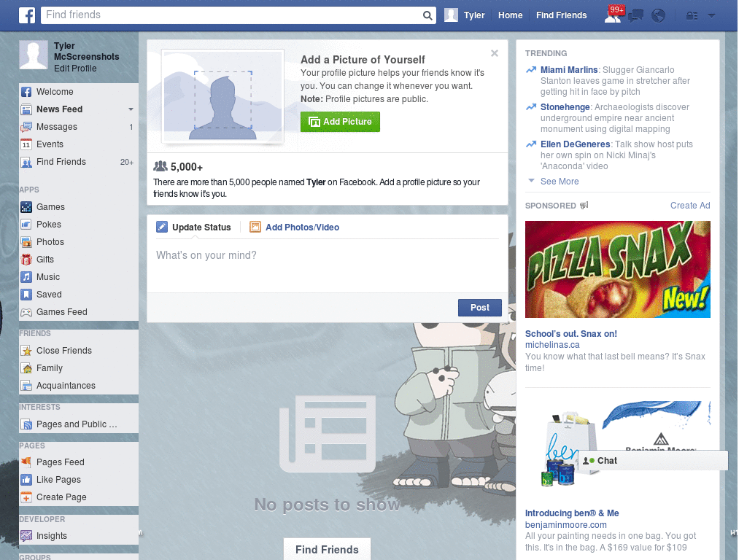The width and height of the screenshot is (747, 560).
Task: Open privacy shortcuts lock icon
Action: 692,16
